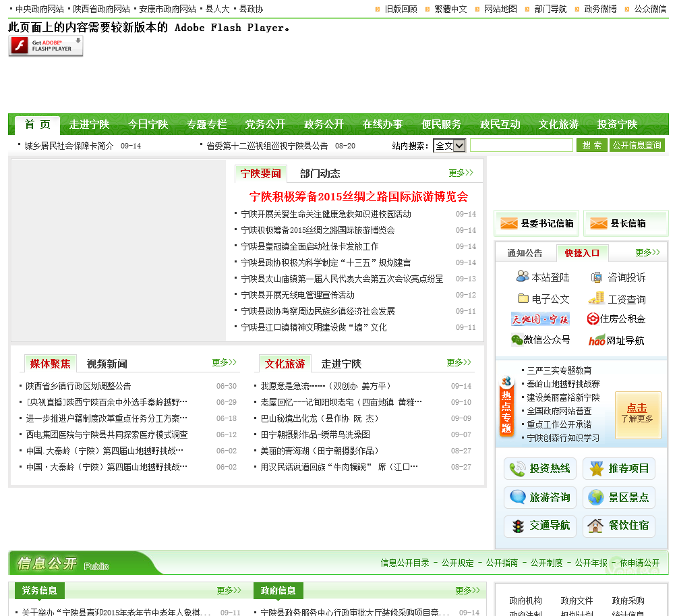The width and height of the screenshot is (677, 616).
Task: Click the Get Adobe Flash Player badge
Action: click(x=46, y=46)
